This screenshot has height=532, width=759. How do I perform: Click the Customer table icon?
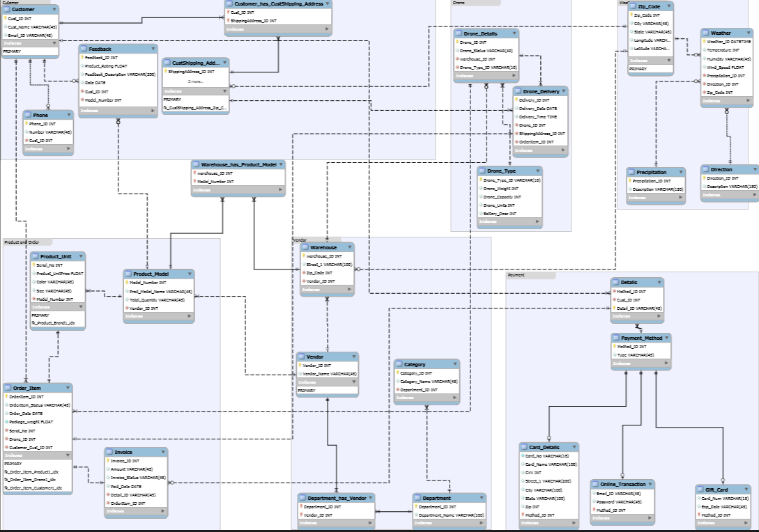7,9
